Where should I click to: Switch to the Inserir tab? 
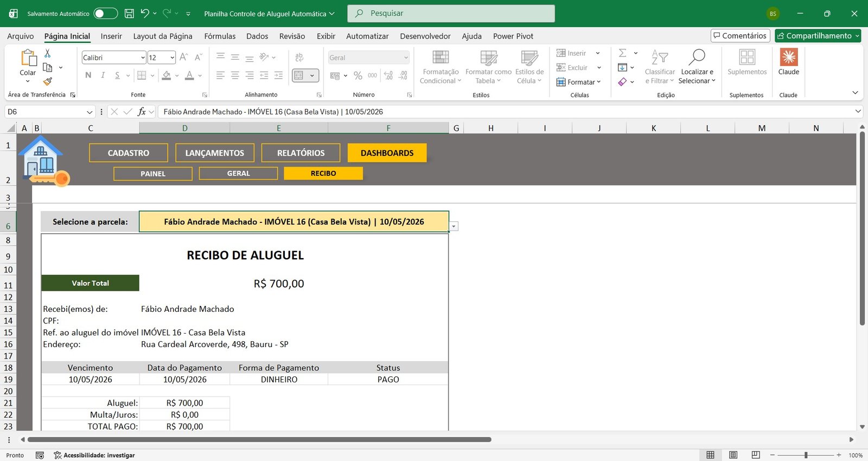coord(111,36)
